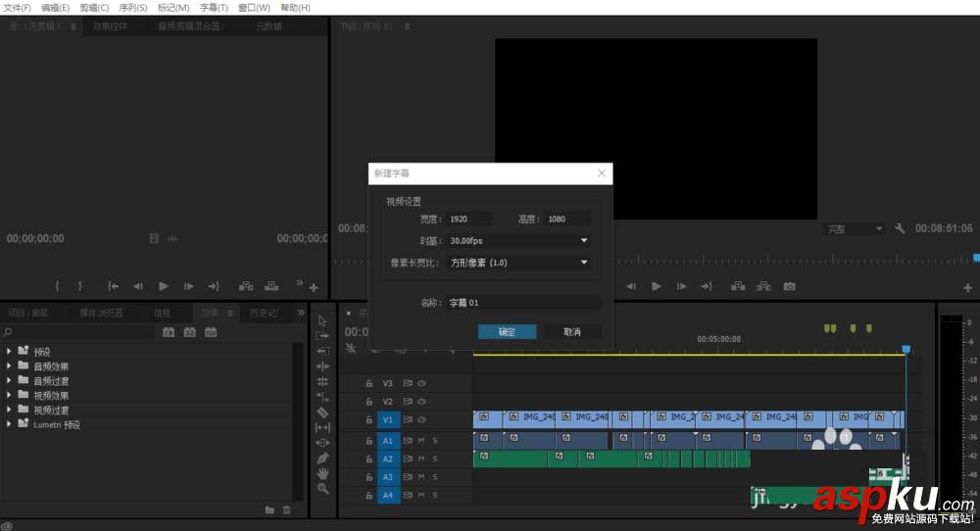980x531 pixels.
Task: Click the Export Frame camera icon
Action: pos(789,286)
